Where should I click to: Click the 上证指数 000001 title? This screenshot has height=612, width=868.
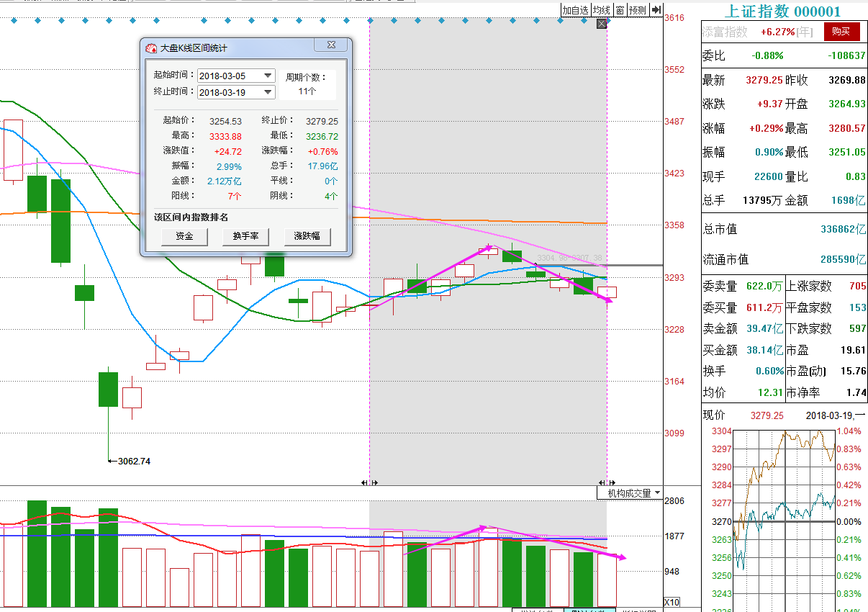coord(782,11)
